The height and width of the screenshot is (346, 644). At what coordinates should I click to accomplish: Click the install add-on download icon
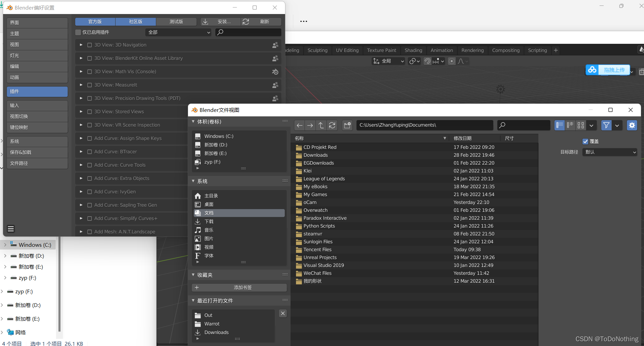tap(205, 22)
